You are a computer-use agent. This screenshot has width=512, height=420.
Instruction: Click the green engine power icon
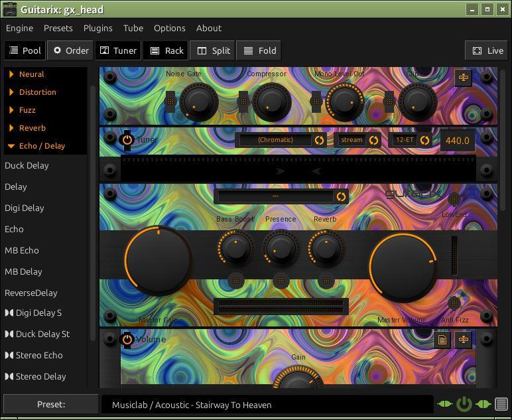pyautogui.click(x=464, y=404)
